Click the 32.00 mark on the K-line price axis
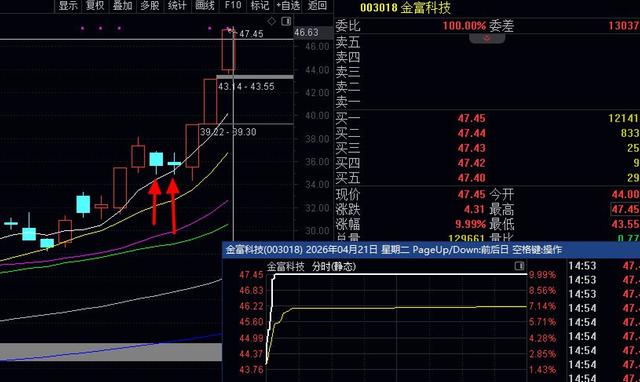640x382 pixels. [317, 208]
